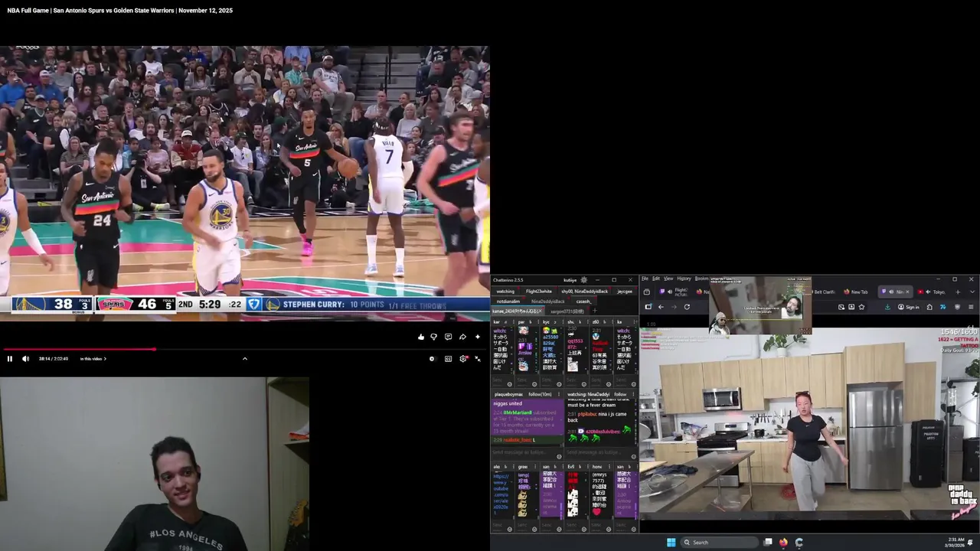The width and height of the screenshot is (980, 551).
Task: Switch to Chatterino 'notdianalim' tab
Action: [x=508, y=302]
